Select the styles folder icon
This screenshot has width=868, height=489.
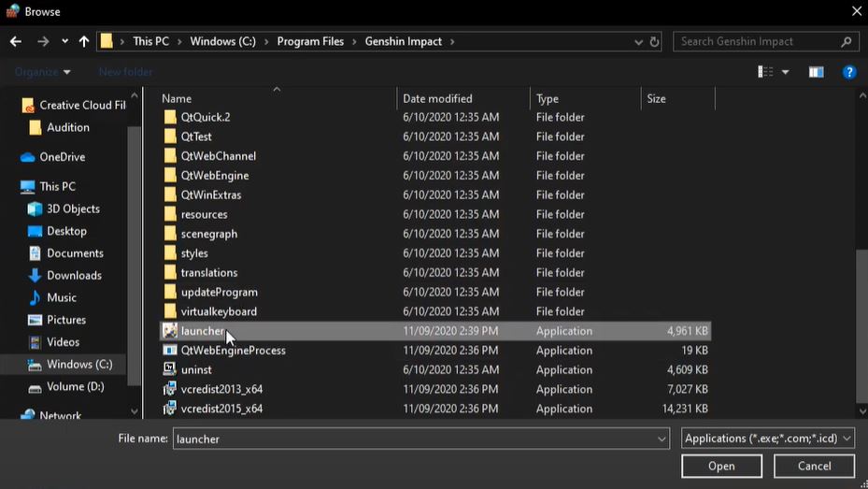coord(170,252)
